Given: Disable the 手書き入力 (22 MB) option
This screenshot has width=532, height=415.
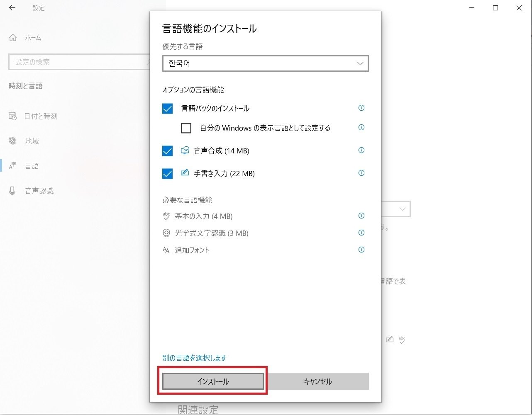Looking at the screenshot, I should tap(167, 173).
